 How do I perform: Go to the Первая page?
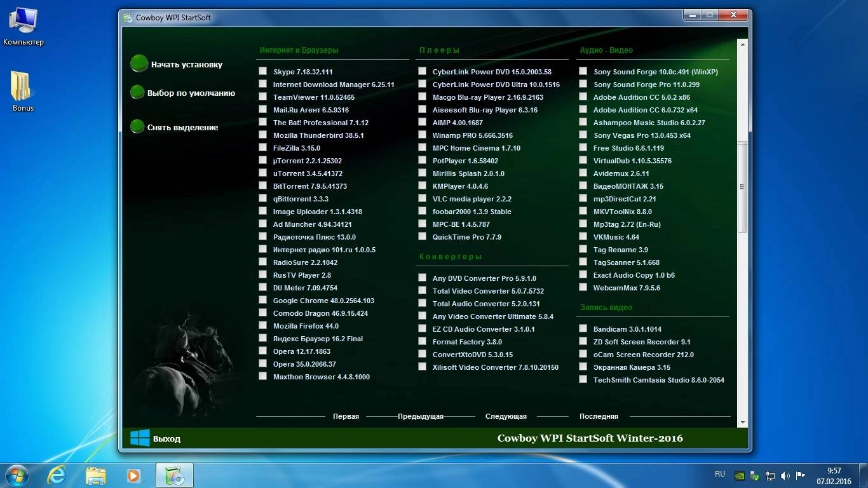[x=346, y=416]
